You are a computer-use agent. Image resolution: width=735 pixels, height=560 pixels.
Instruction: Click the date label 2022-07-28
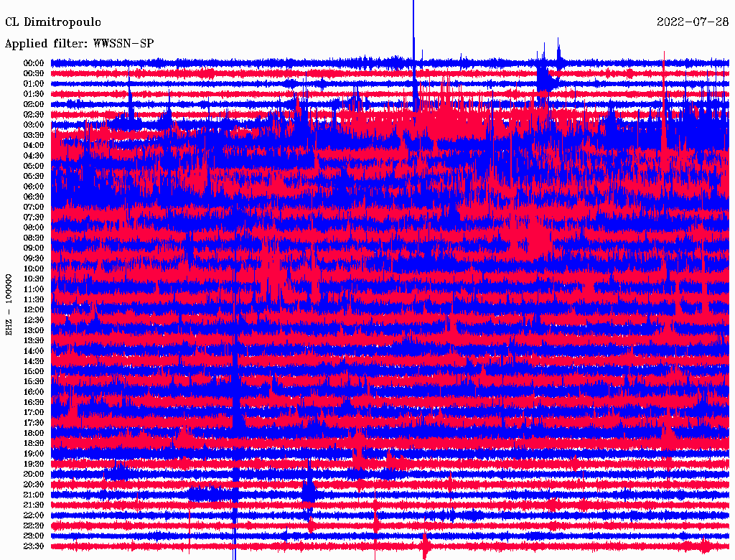tap(693, 22)
